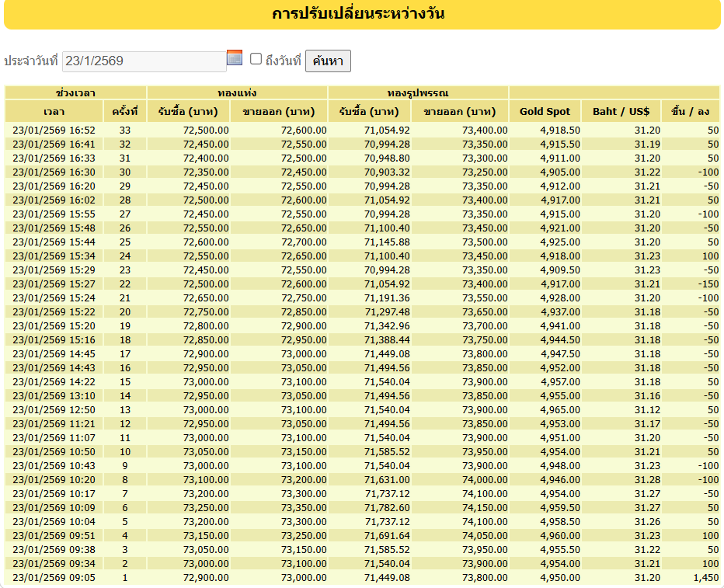Click the ค้นหา search button
Viewport: 724px width, 588px height.
tap(328, 61)
